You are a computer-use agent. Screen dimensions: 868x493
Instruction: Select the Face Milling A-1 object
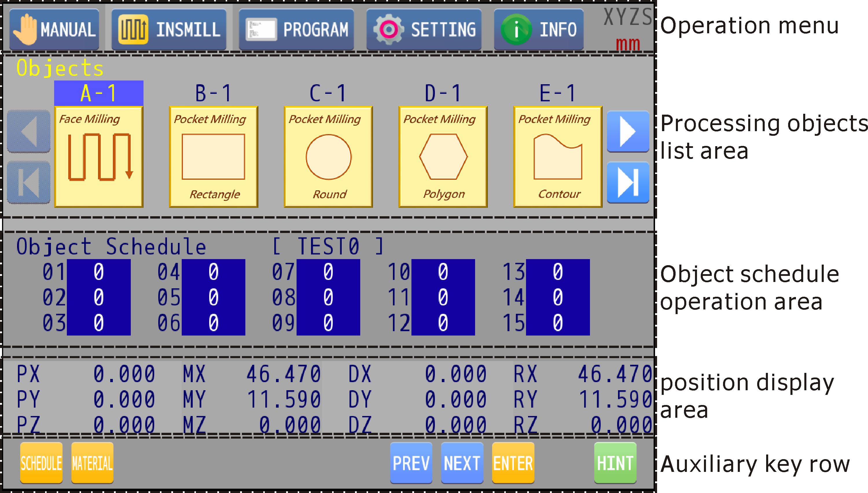(x=98, y=156)
